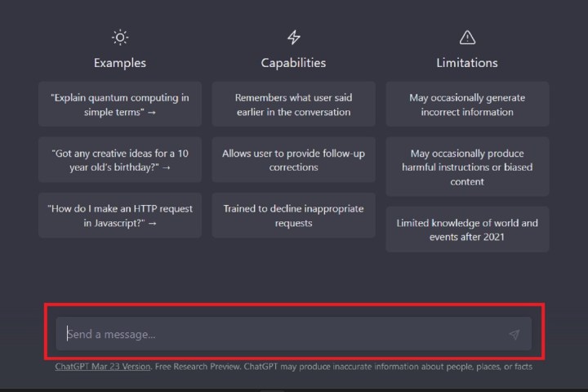This screenshot has height=392, width=588.
Task: Click the arrow on the quantum computing example
Action: click(153, 113)
